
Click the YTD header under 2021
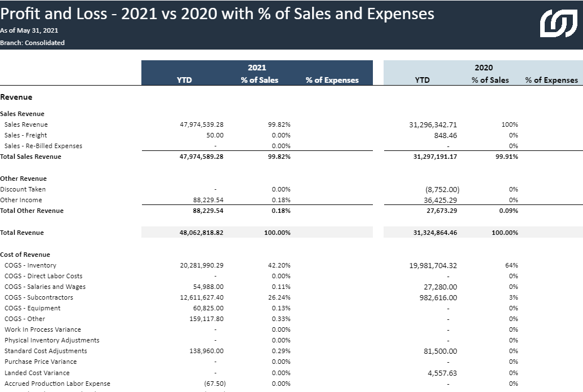coord(184,80)
